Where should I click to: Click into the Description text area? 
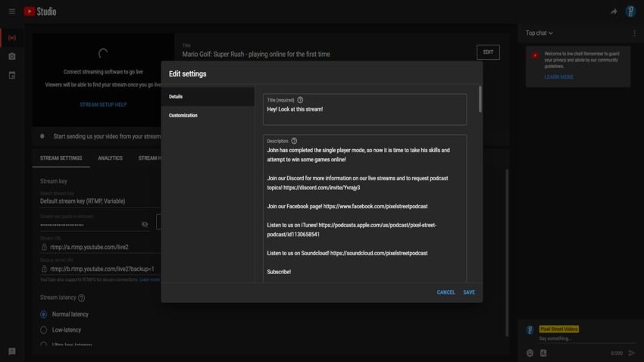pyautogui.click(x=364, y=208)
